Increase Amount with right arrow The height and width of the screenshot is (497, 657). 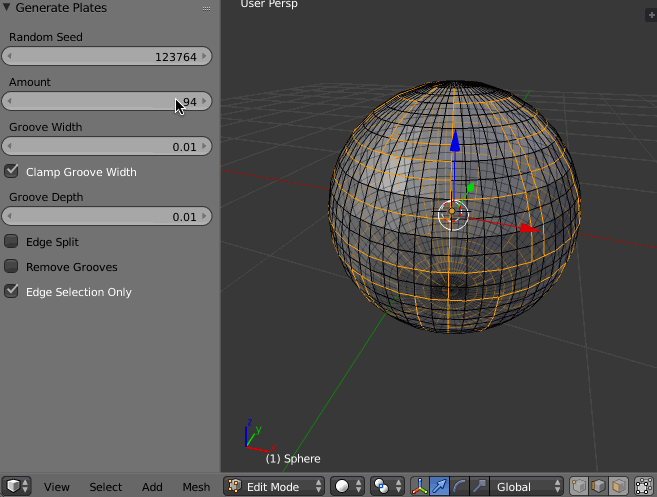tap(204, 101)
